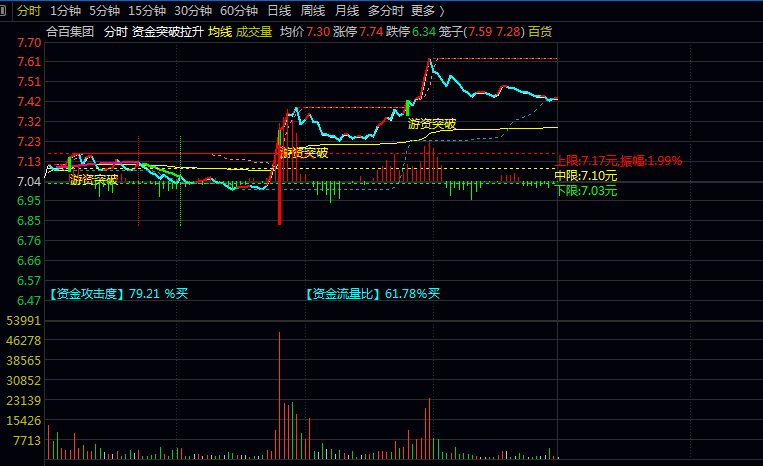Screen dimensions: 763x466
Task: Select the 30分钟 period tab
Action: click(193, 11)
